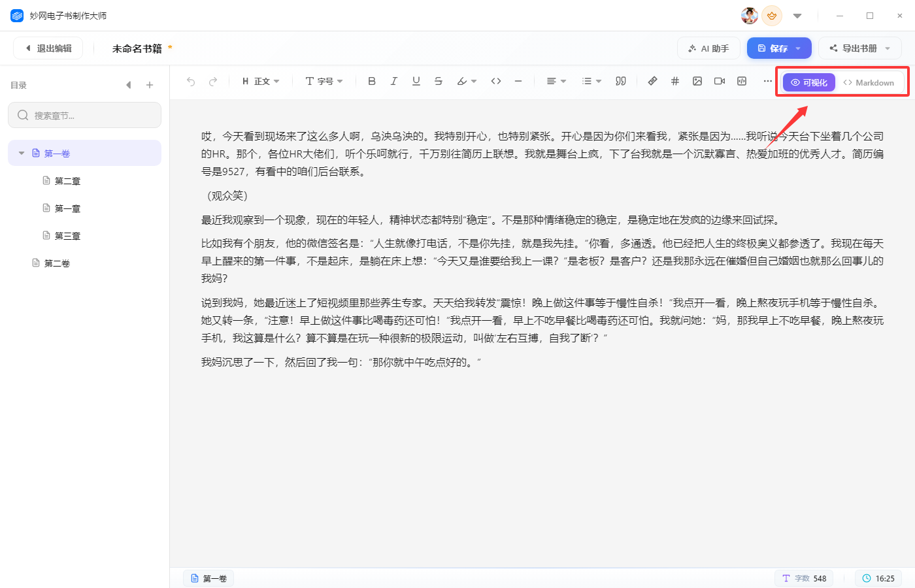915x588 pixels.
Task: Open the AI 助手 assistant
Action: pyautogui.click(x=708, y=48)
